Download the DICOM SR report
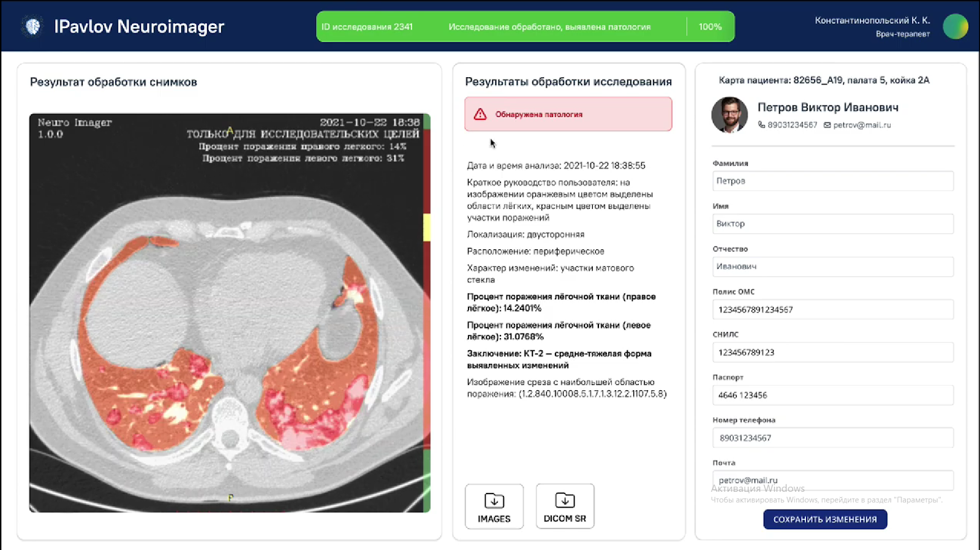Viewport: 980px width, 550px height. 565,507
